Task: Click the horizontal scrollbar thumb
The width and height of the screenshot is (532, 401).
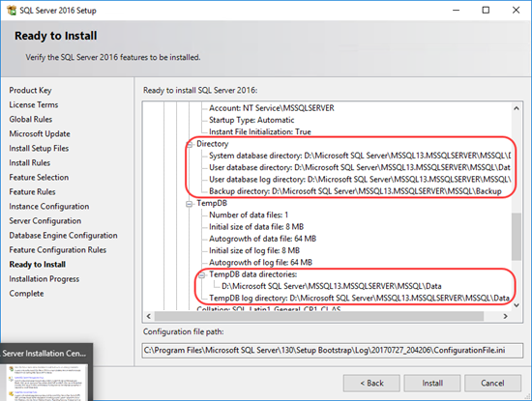Action: coord(319,316)
